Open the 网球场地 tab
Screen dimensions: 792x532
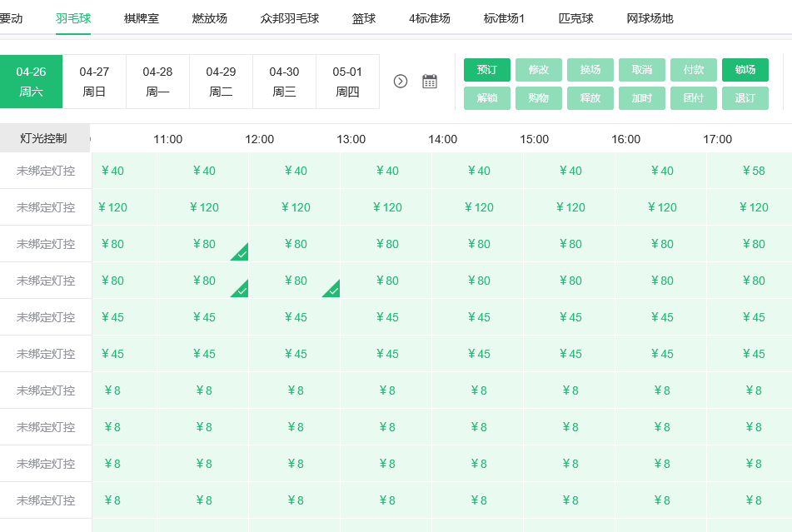(x=650, y=18)
